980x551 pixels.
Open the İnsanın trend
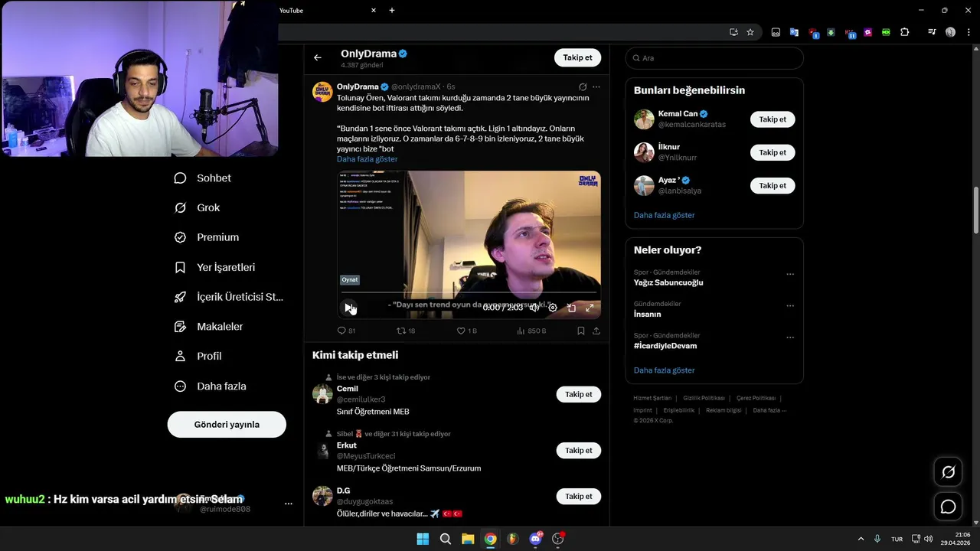click(647, 314)
